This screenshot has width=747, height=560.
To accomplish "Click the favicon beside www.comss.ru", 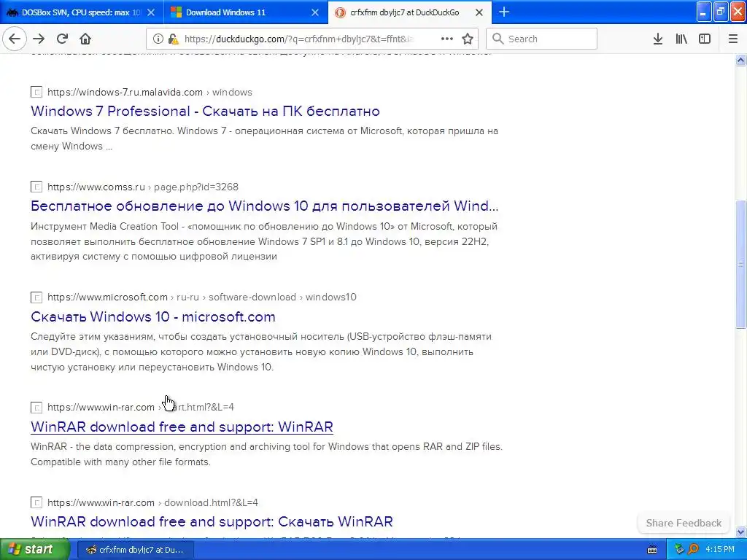I will tap(36, 187).
